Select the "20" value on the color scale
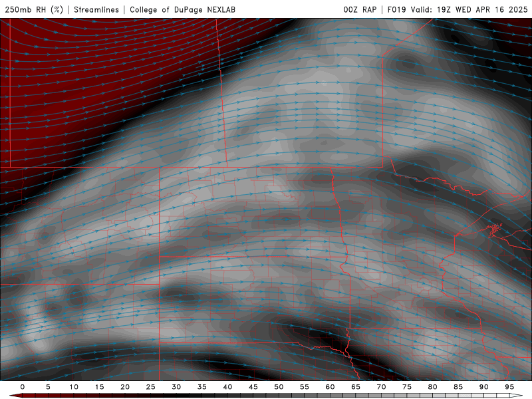The width and height of the screenshot is (532, 399). (x=125, y=387)
